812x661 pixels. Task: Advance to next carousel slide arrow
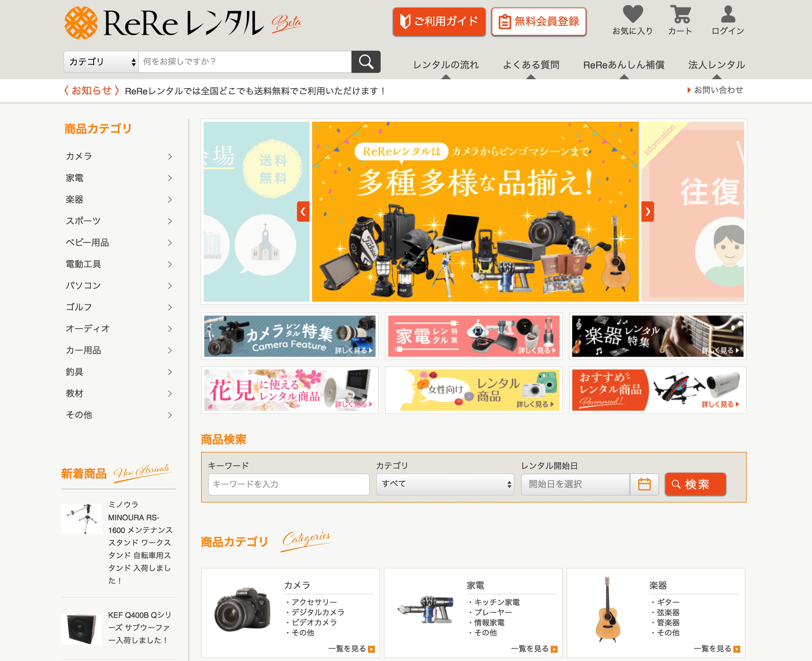(647, 211)
